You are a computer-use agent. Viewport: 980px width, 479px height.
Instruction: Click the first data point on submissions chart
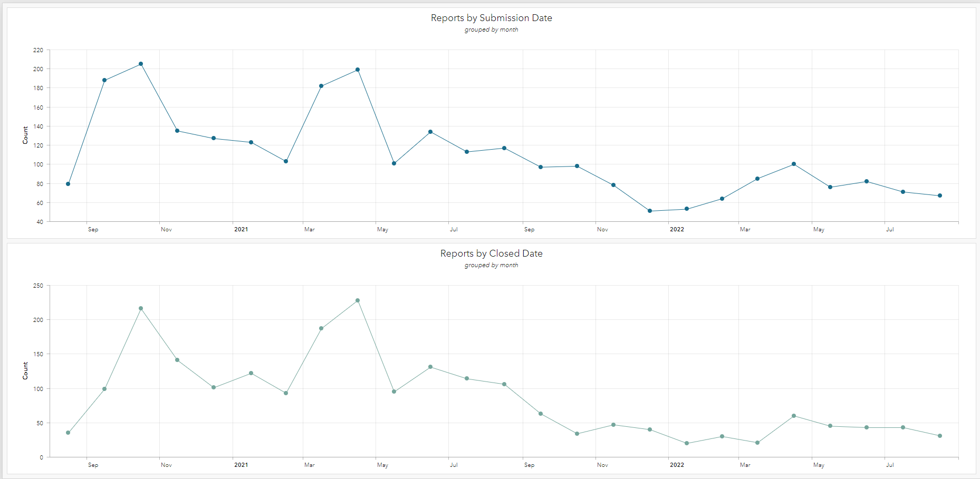[x=68, y=183]
